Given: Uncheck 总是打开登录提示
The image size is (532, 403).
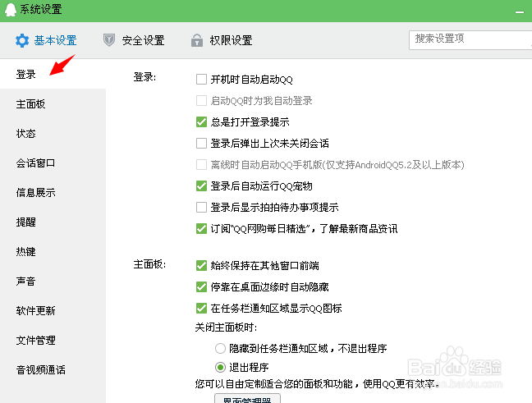Looking at the screenshot, I should (x=201, y=121).
